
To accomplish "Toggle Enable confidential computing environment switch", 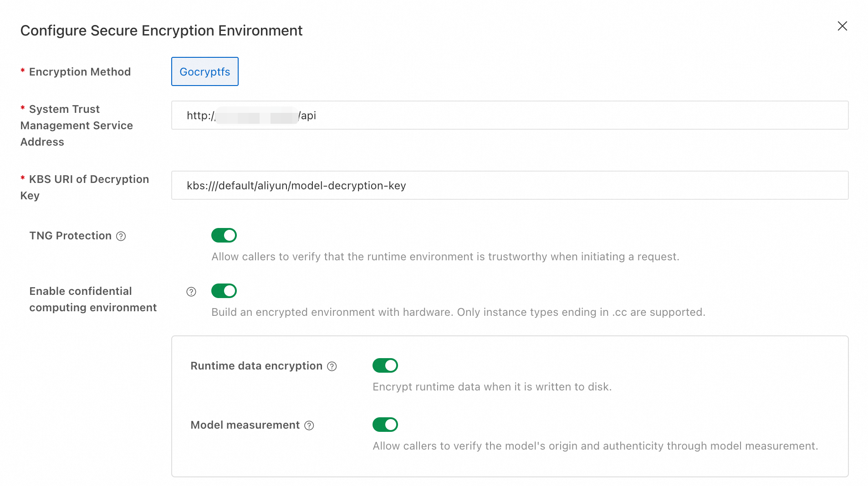I will [x=224, y=291].
